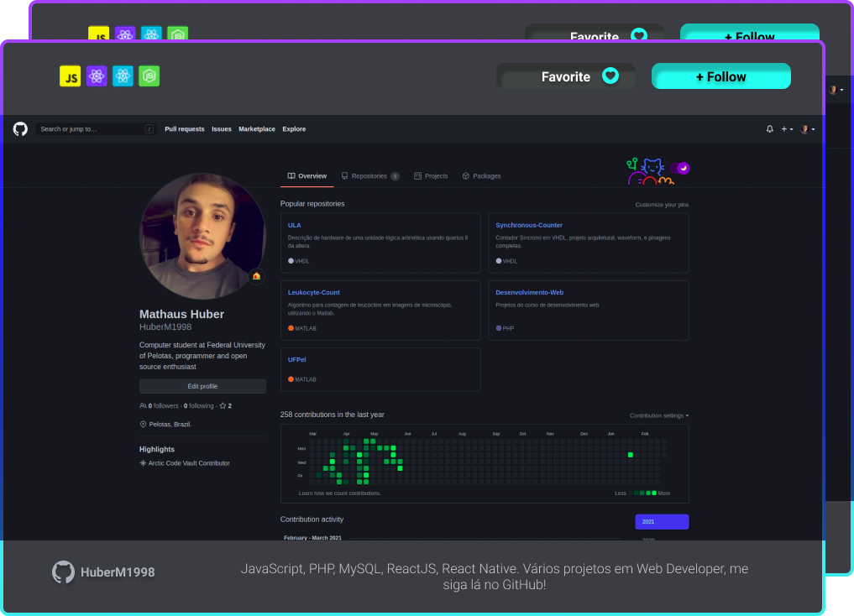Image resolution: width=854 pixels, height=616 pixels.
Task: Click the GitHub icon beside HuberM1998
Action: point(63,572)
